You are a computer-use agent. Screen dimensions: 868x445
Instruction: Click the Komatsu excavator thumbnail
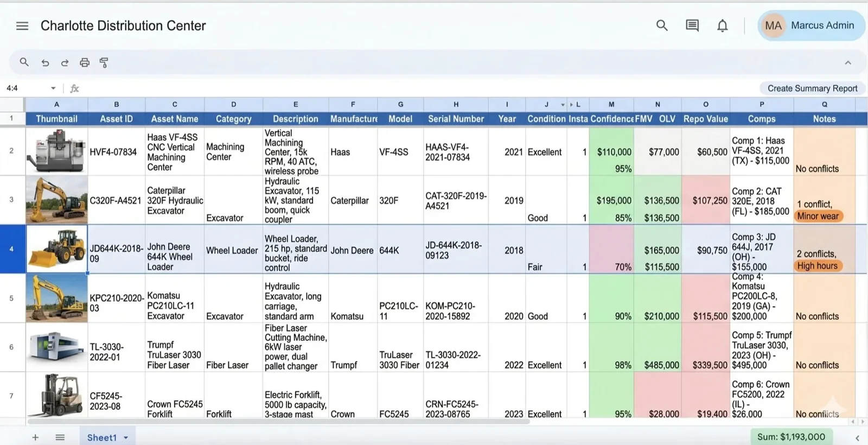(56, 298)
